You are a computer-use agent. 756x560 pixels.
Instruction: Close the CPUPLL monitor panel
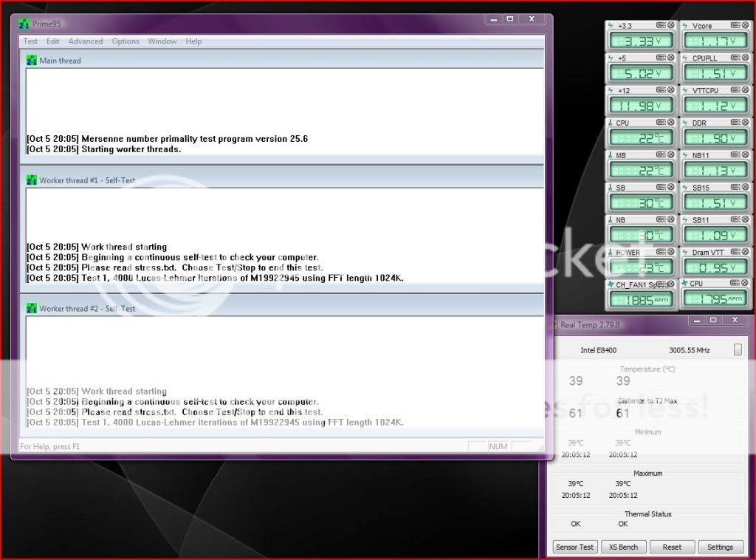tap(745, 58)
